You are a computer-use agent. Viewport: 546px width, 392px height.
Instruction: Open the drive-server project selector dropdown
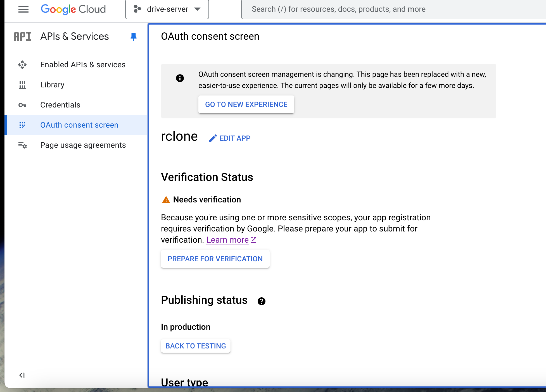[167, 9]
